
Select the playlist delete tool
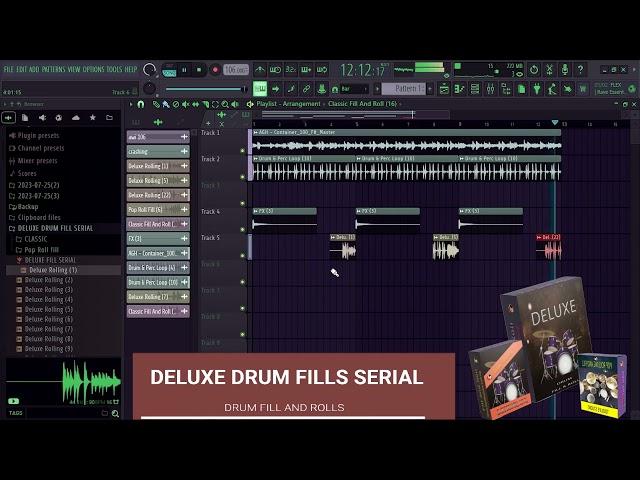pyautogui.click(x=176, y=104)
